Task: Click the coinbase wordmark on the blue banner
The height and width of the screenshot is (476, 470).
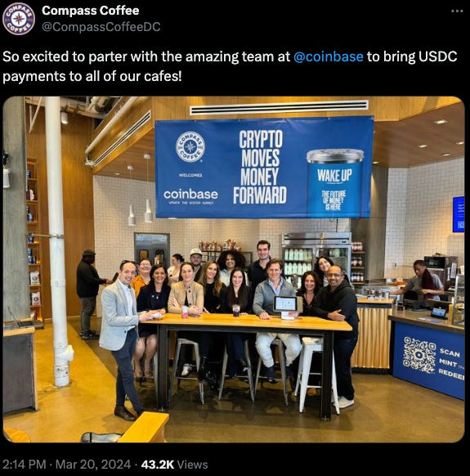Action: point(190,195)
